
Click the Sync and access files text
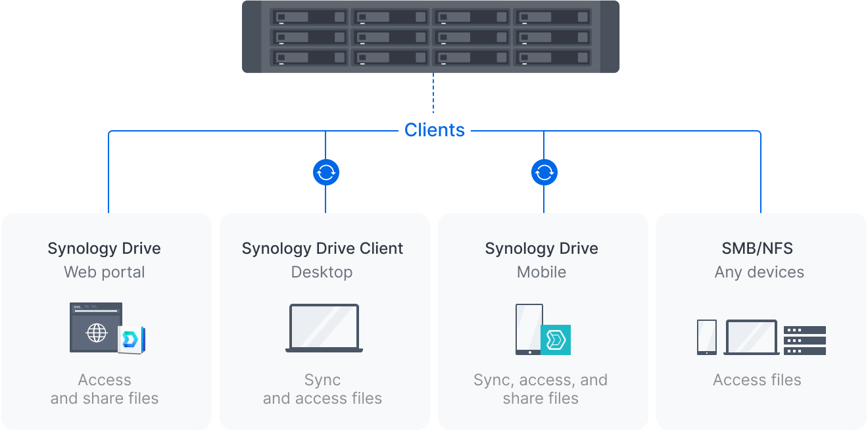click(x=323, y=389)
